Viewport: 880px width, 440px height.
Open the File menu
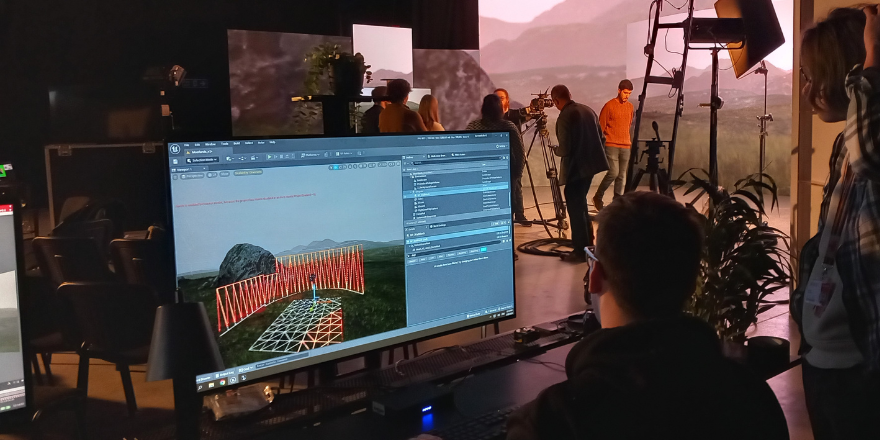click(185, 145)
